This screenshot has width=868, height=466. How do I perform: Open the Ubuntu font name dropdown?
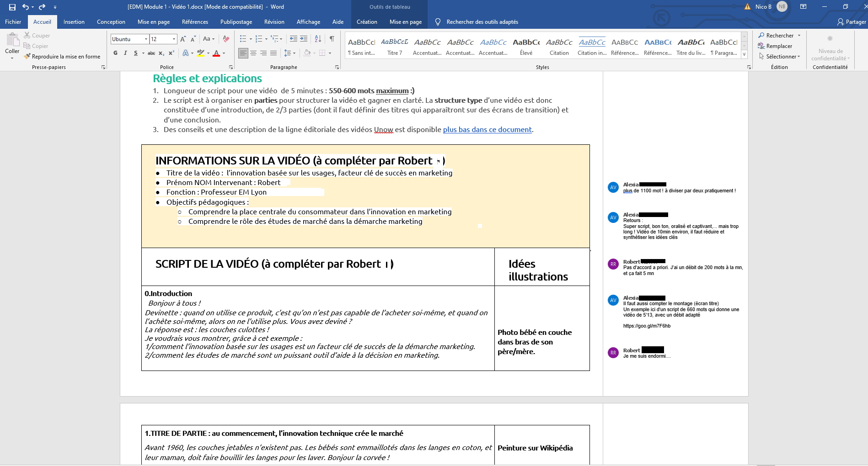146,39
